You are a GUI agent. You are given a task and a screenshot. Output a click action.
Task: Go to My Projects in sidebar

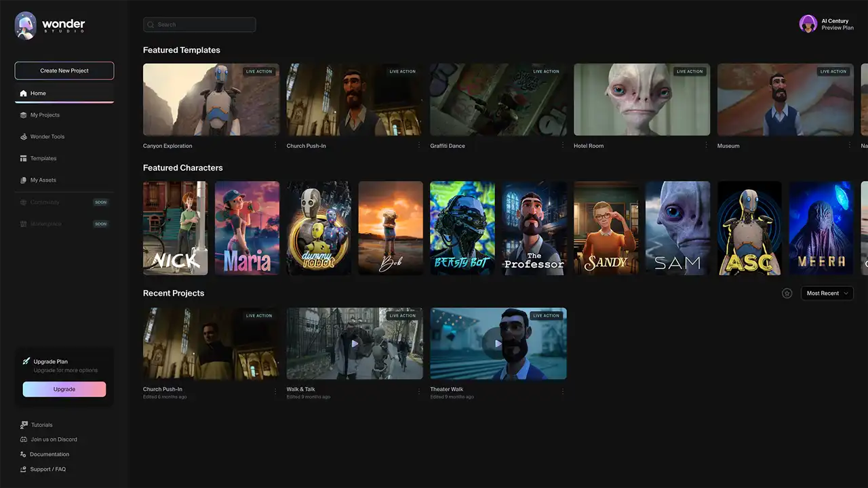coord(45,115)
